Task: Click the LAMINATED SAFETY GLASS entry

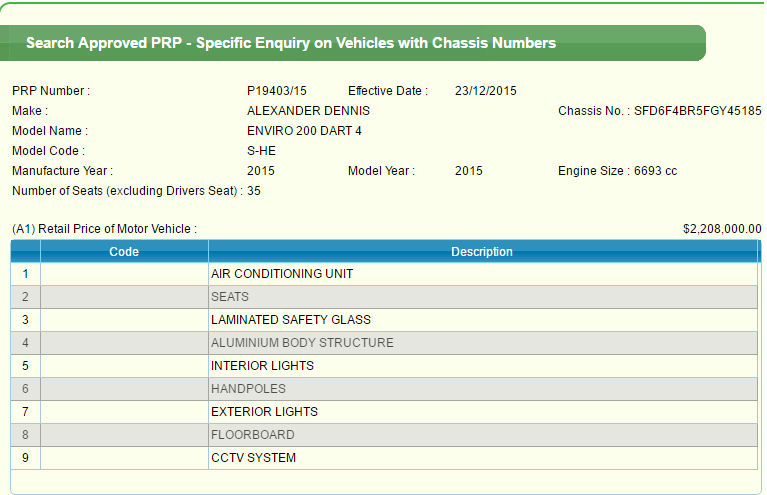Action: point(290,320)
